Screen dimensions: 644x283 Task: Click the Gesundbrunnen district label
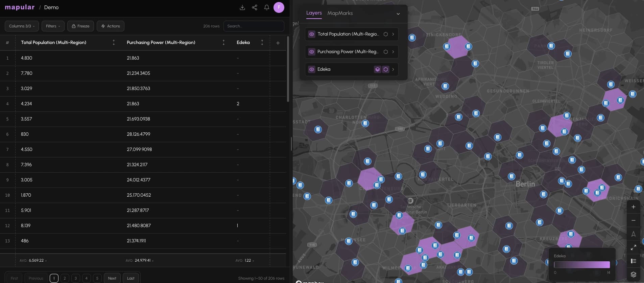click(508, 91)
